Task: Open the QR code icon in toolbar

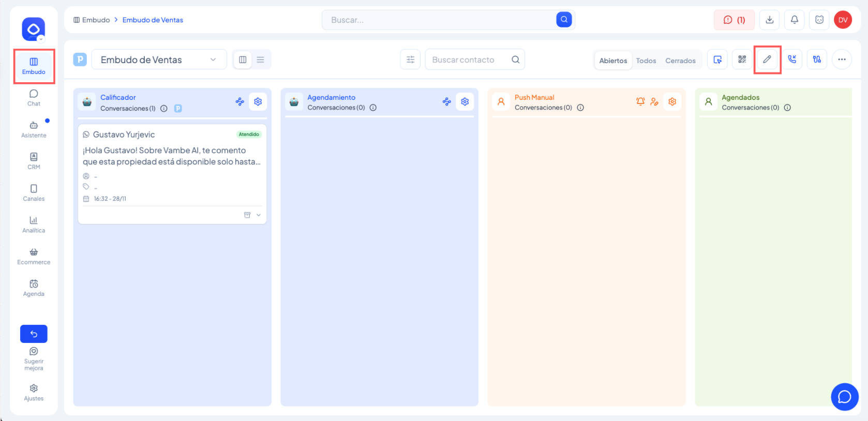Action: (742, 59)
